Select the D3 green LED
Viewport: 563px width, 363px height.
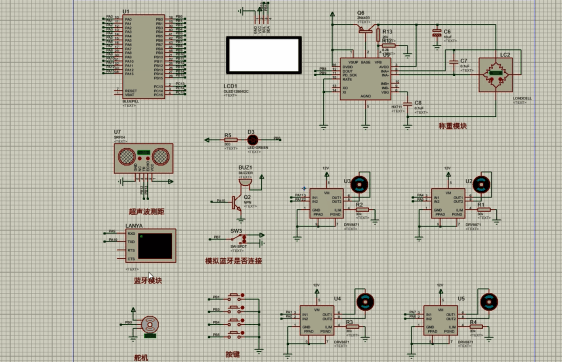coord(252,140)
